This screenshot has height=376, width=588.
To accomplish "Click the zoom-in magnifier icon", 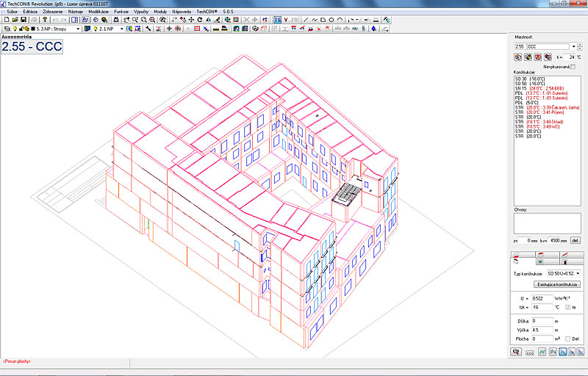I will click(151, 20).
